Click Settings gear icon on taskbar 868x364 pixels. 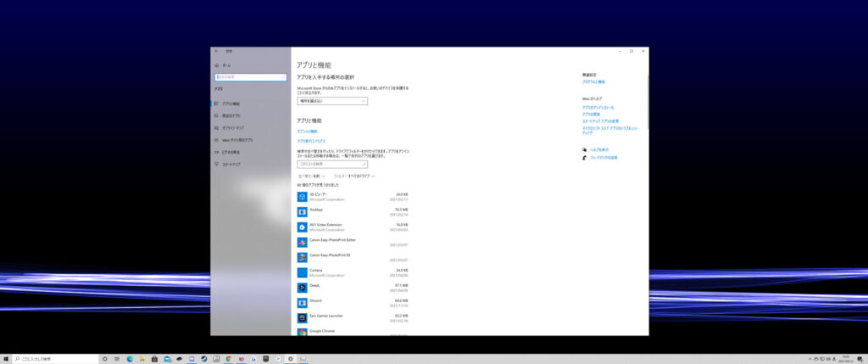pos(291,359)
